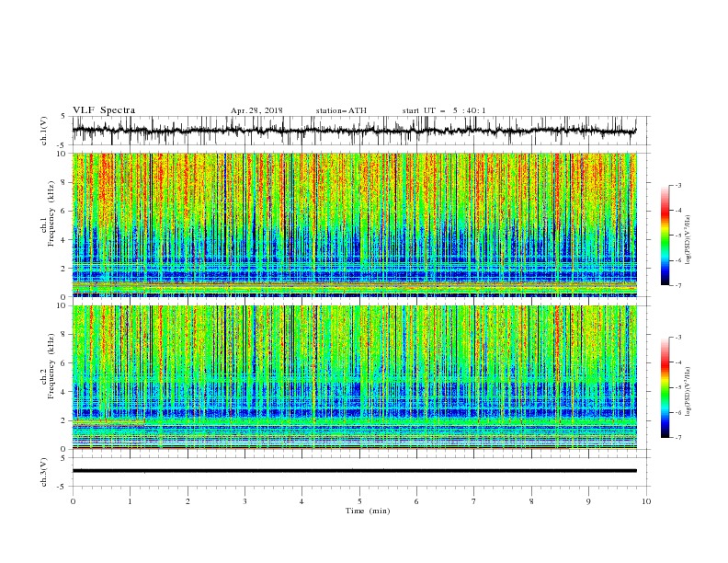Click the "station=ATH" label
This screenshot has width=728, height=563.
[x=341, y=110]
